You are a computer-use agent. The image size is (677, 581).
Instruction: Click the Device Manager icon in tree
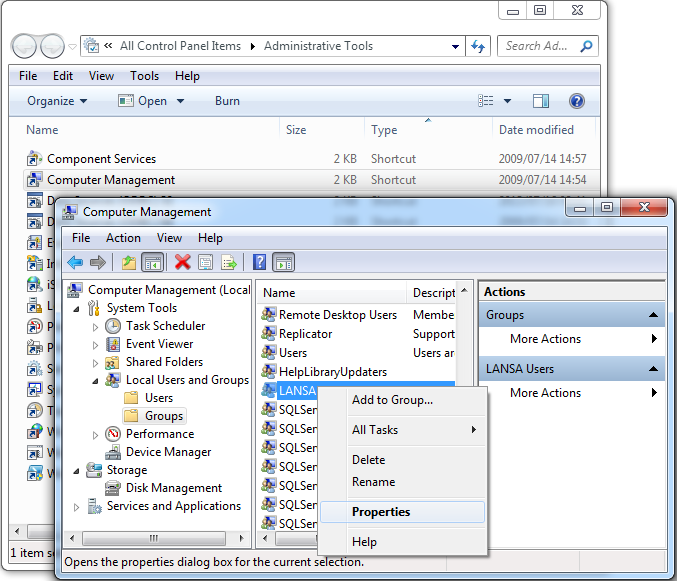pyautogui.click(x=113, y=452)
